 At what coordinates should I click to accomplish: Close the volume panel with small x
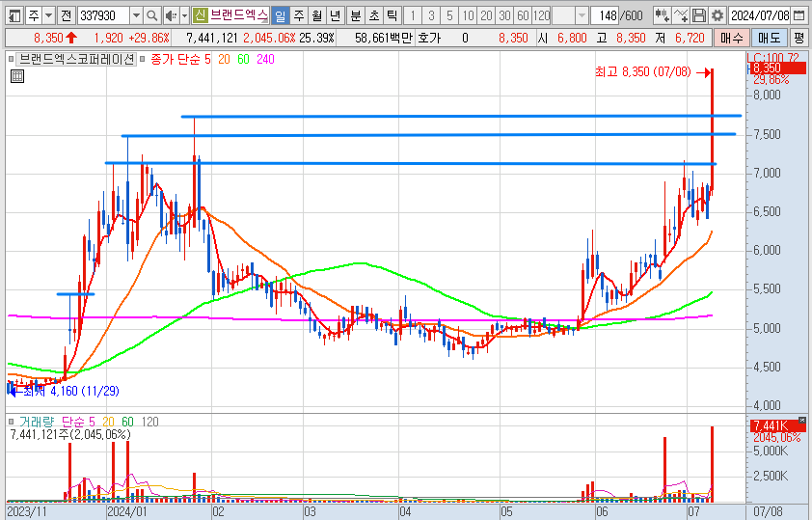tap(802, 420)
